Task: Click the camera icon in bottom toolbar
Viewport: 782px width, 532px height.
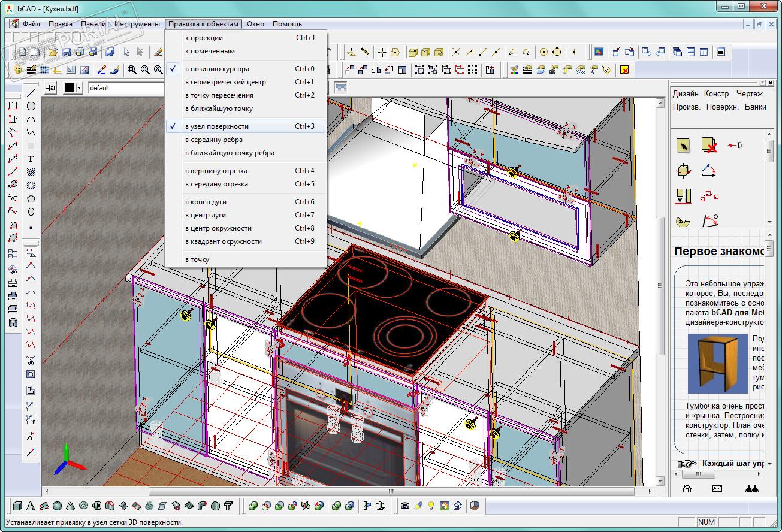Action: click(x=405, y=506)
